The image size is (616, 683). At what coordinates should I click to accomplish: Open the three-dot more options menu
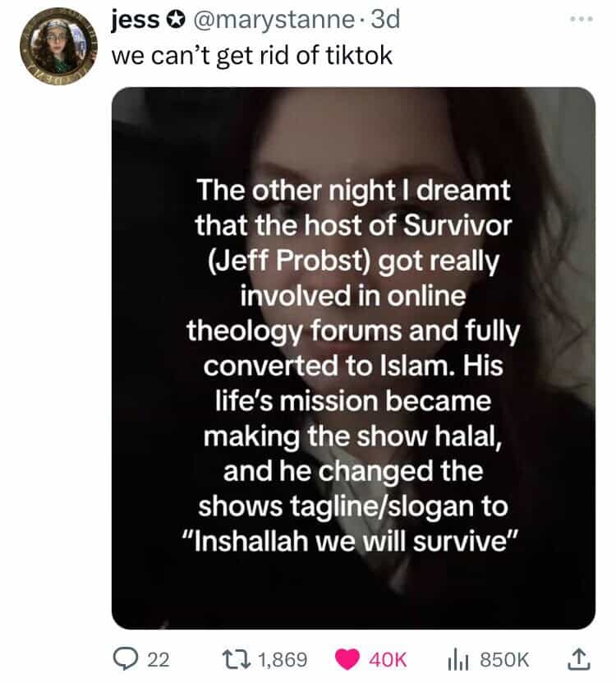pyautogui.click(x=582, y=19)
